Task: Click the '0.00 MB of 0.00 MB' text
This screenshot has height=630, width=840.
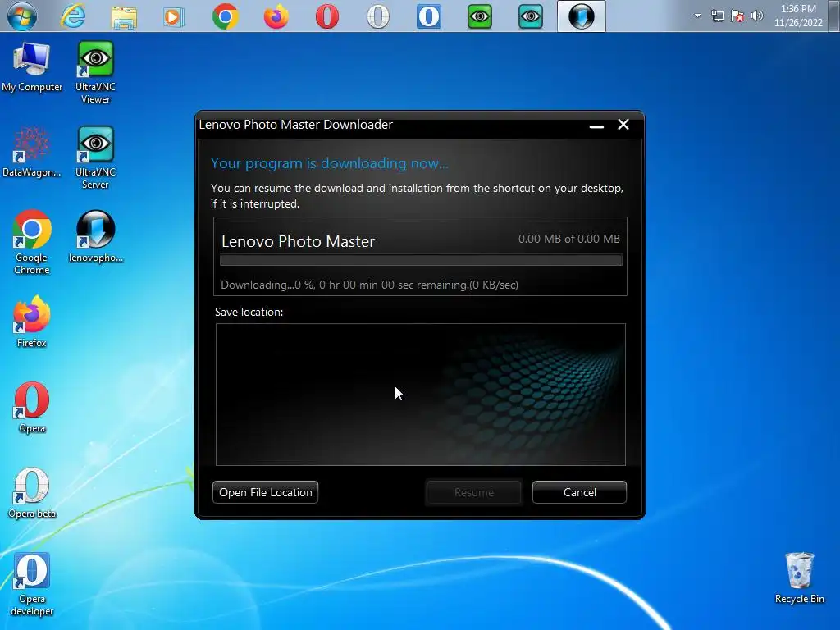Action: 569,239
